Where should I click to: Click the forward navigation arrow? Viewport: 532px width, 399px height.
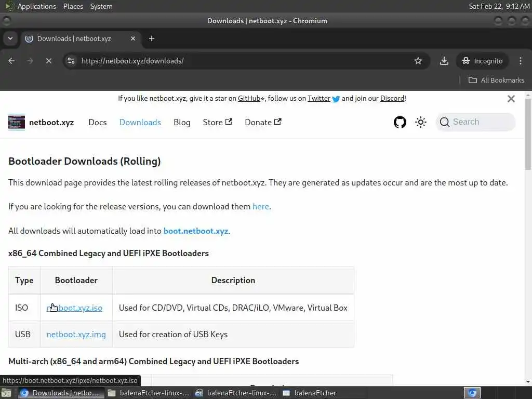tap(30, 61)
